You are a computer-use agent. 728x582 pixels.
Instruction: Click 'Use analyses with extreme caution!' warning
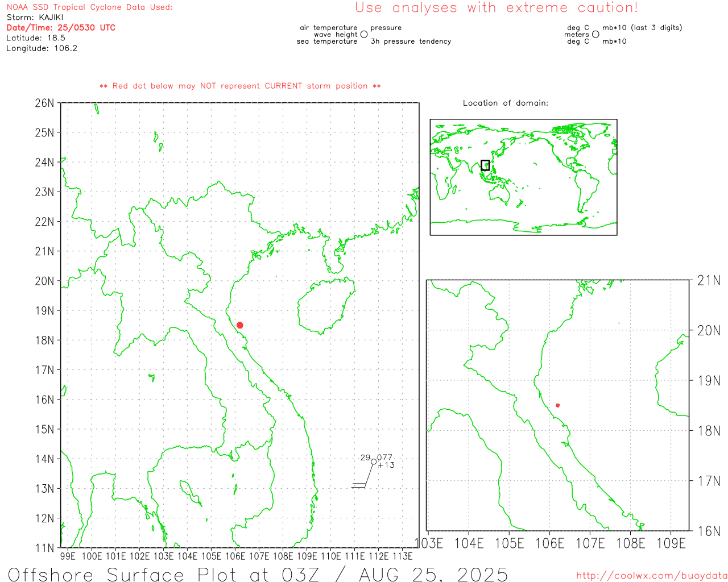point(497,8)
